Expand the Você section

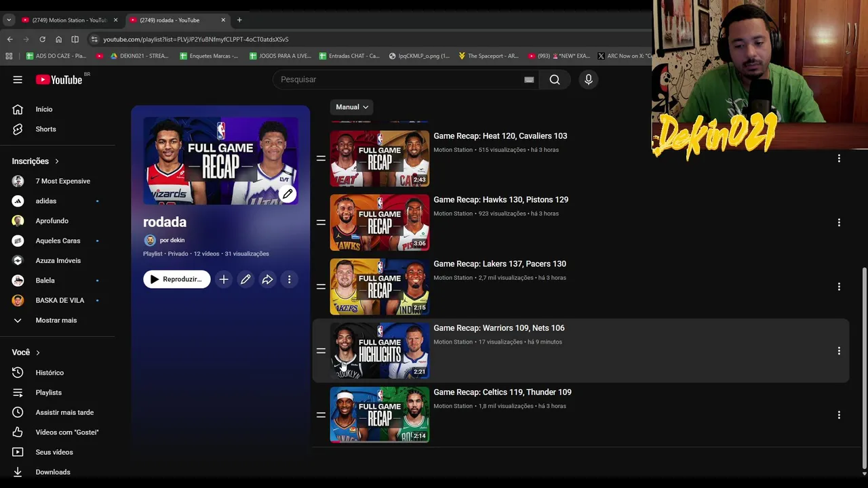26,352
